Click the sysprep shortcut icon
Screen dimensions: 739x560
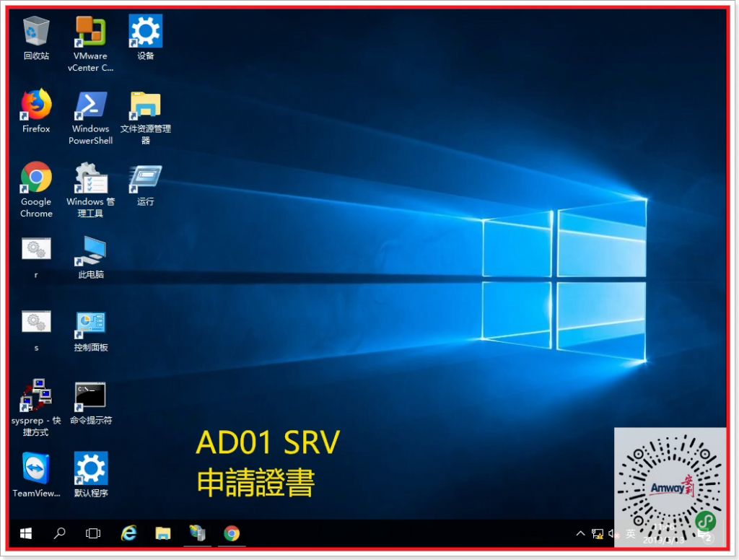36,396
